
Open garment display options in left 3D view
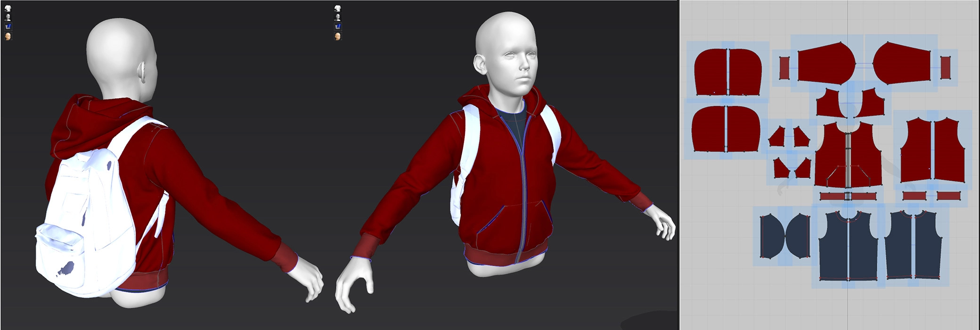8,8
